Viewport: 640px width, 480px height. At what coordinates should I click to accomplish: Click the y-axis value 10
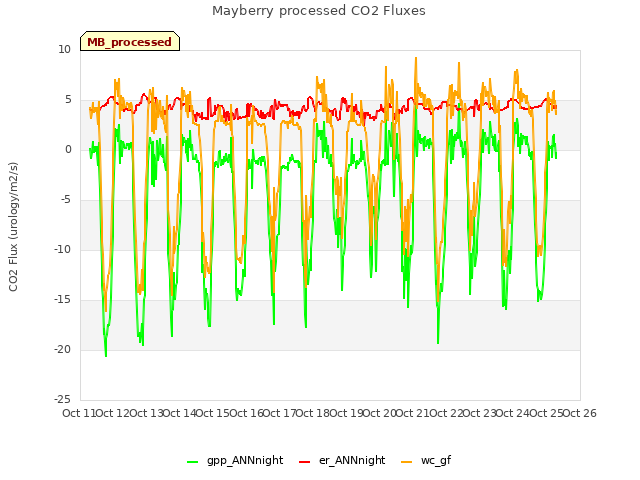(64, 49)
